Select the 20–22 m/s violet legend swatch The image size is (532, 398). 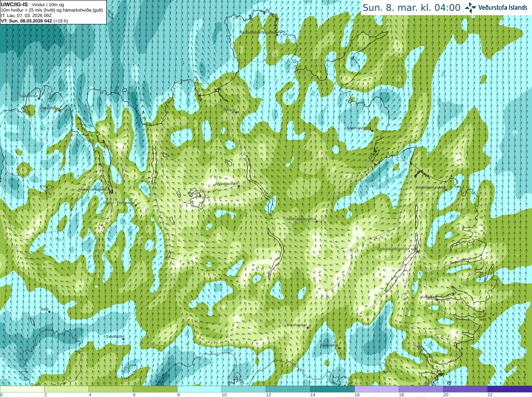465,389
